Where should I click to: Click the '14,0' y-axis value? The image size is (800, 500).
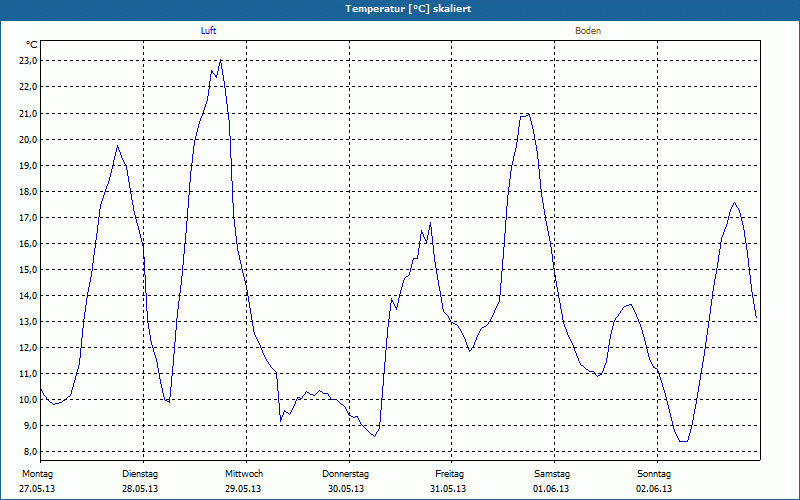point(28,295)
